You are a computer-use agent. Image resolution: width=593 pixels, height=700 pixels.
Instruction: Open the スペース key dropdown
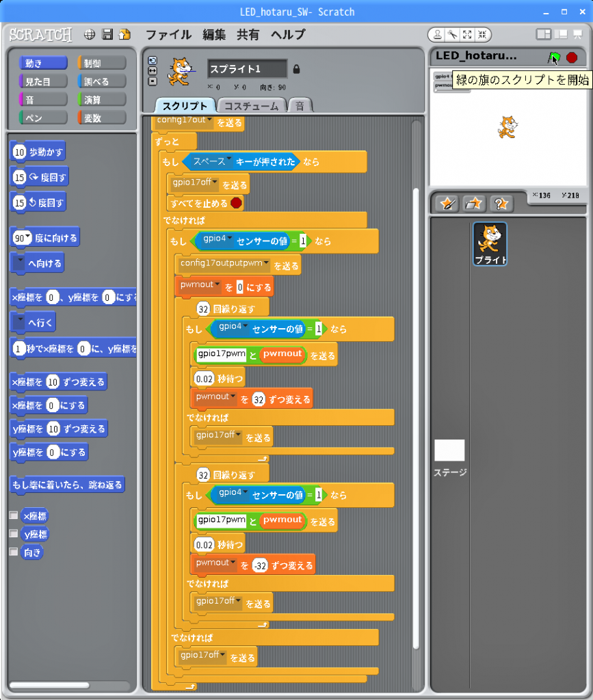click(x=230, y=160)
